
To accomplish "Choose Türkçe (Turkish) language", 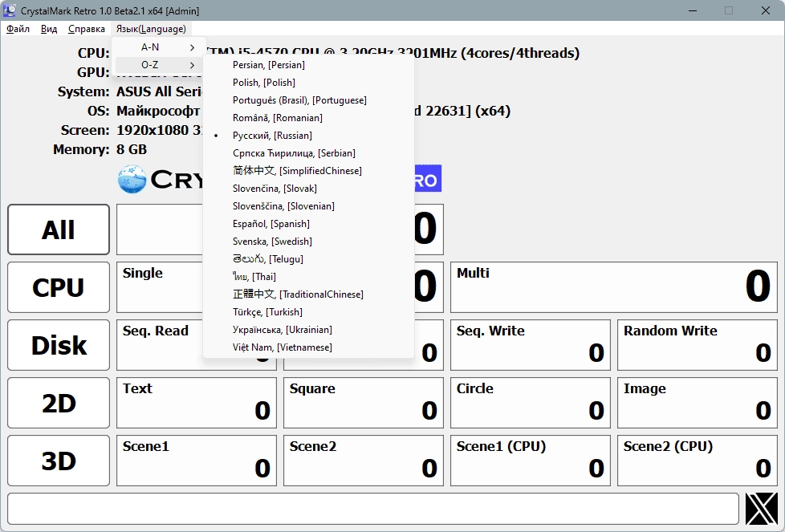I will pos(308,312).
